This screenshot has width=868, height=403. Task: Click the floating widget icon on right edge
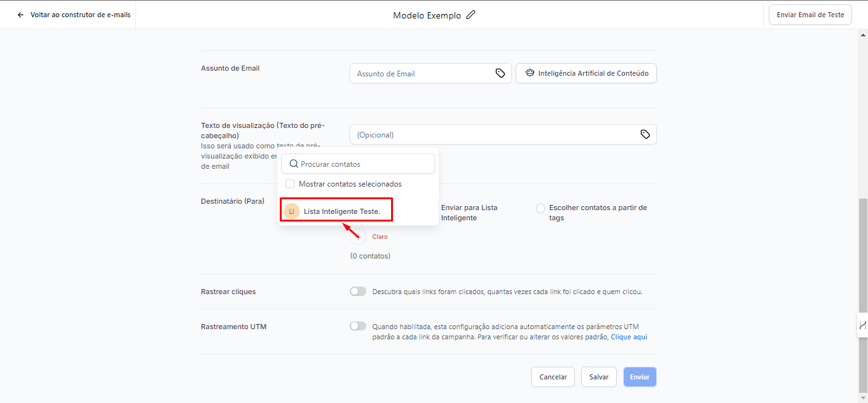coord(862,325)
